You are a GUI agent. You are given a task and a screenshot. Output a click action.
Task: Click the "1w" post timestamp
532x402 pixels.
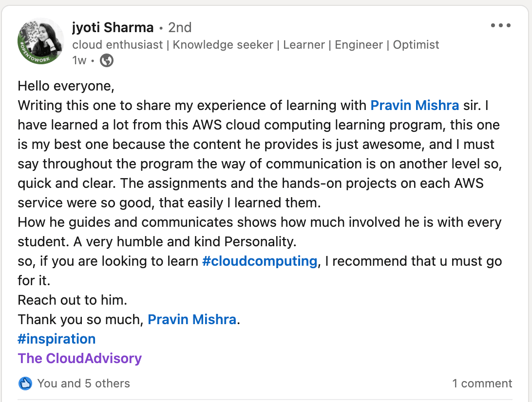[x=79, y=60]
